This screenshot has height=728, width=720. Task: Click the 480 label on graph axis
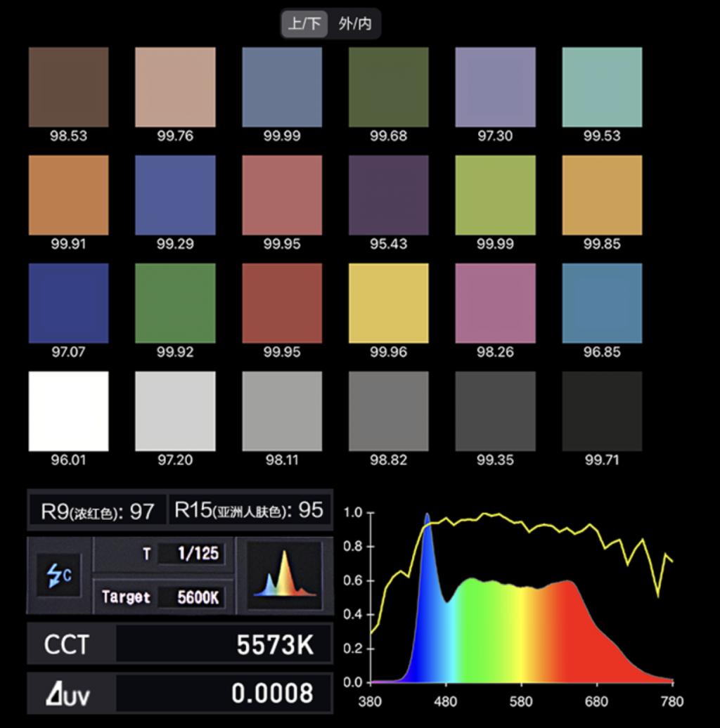click(x=445, y=701)
